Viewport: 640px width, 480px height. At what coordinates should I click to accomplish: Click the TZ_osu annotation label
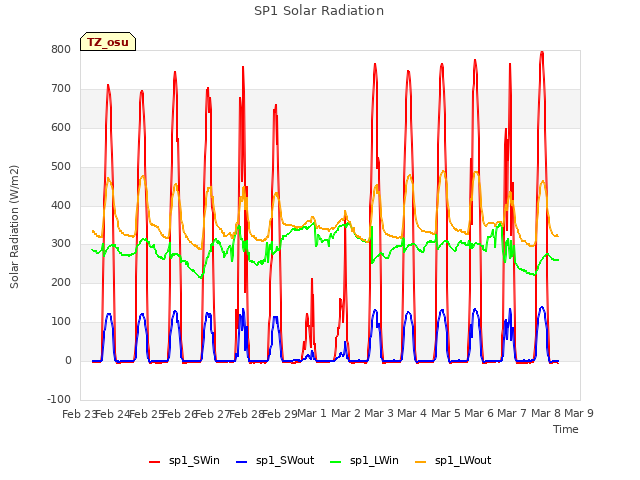point(108,42)
